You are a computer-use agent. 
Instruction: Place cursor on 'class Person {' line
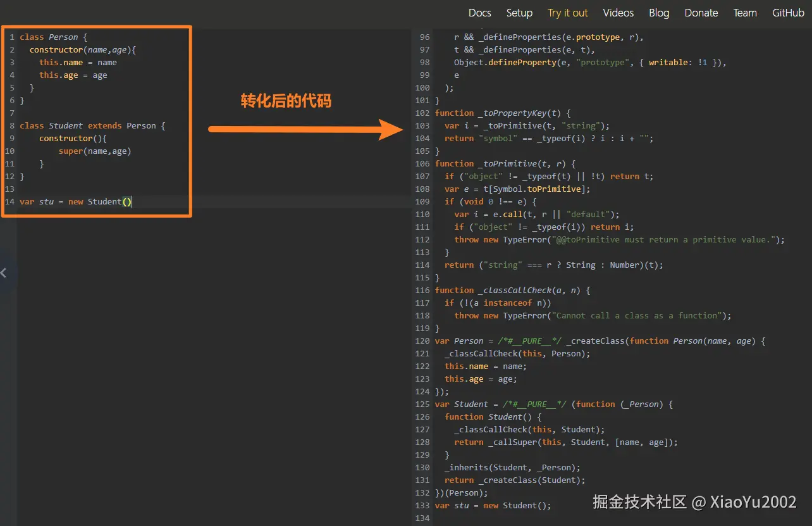click(x=53, y=37)
